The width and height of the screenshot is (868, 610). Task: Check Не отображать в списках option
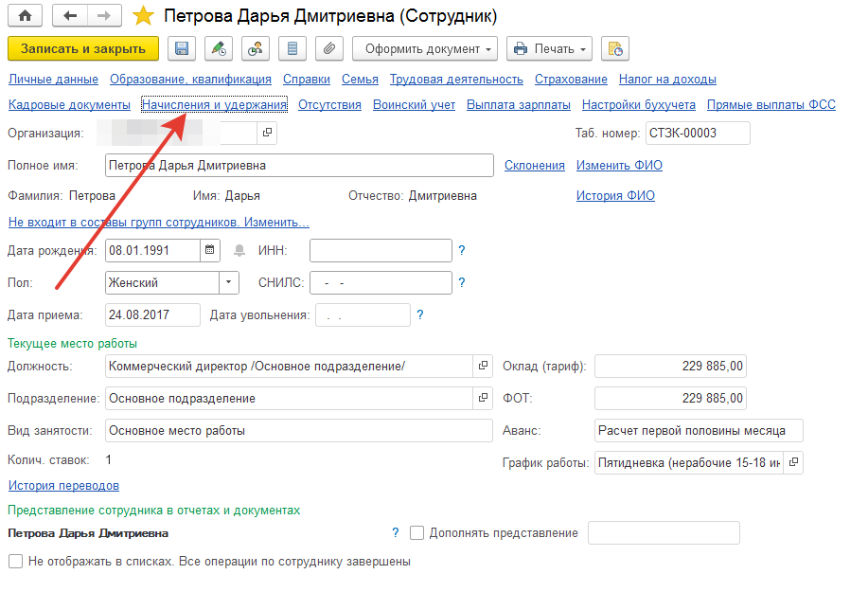point(15,562)
